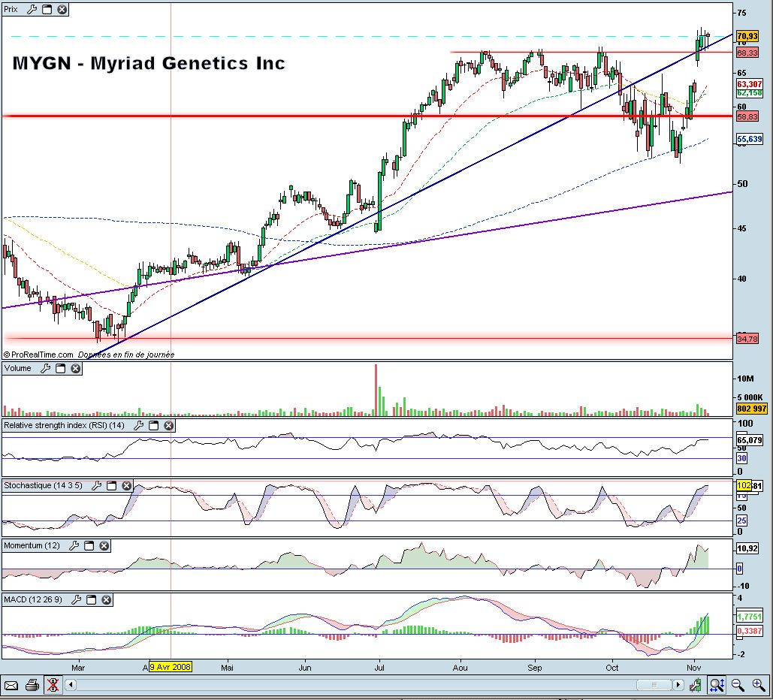Click the scroll-left arrow of time scrollbar
This screenshot has height=700, width=773.
pos(71,685)
